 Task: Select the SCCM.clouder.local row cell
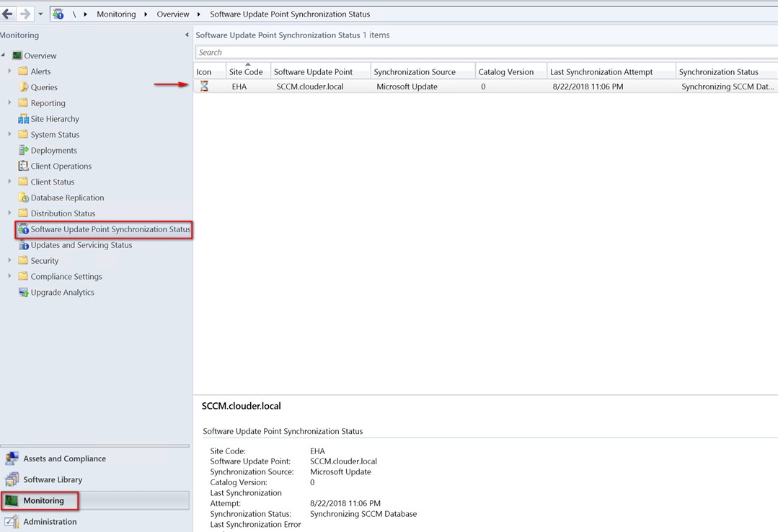click(x=309, y=87)
